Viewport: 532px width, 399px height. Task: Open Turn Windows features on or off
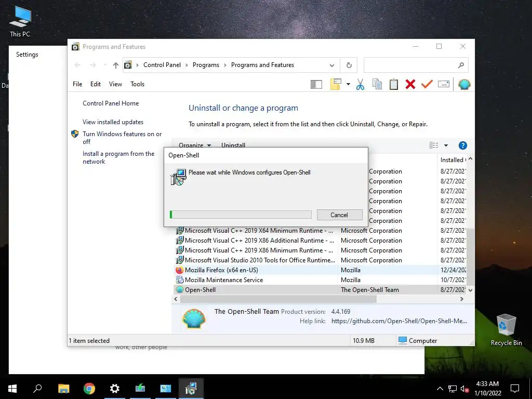[x=122, y=138]
